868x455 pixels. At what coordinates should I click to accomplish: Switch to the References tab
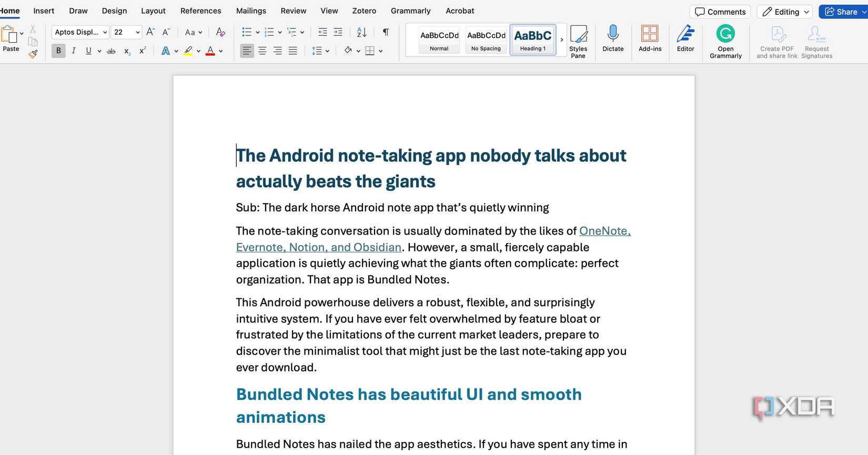tap(200, 11)
